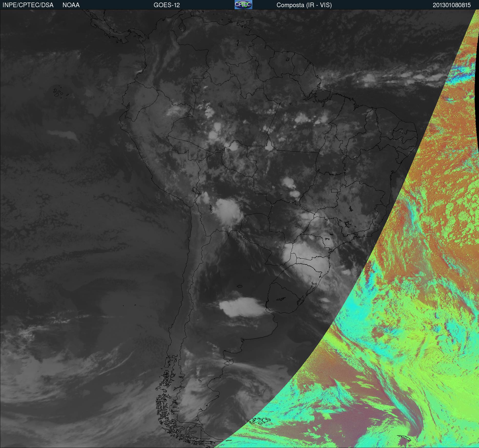Select the INPE/CPTEC/DSA header text
Image resolution: width=479 pixels, height=448 pixels.
pyautogui.click(x=28, y=5)
